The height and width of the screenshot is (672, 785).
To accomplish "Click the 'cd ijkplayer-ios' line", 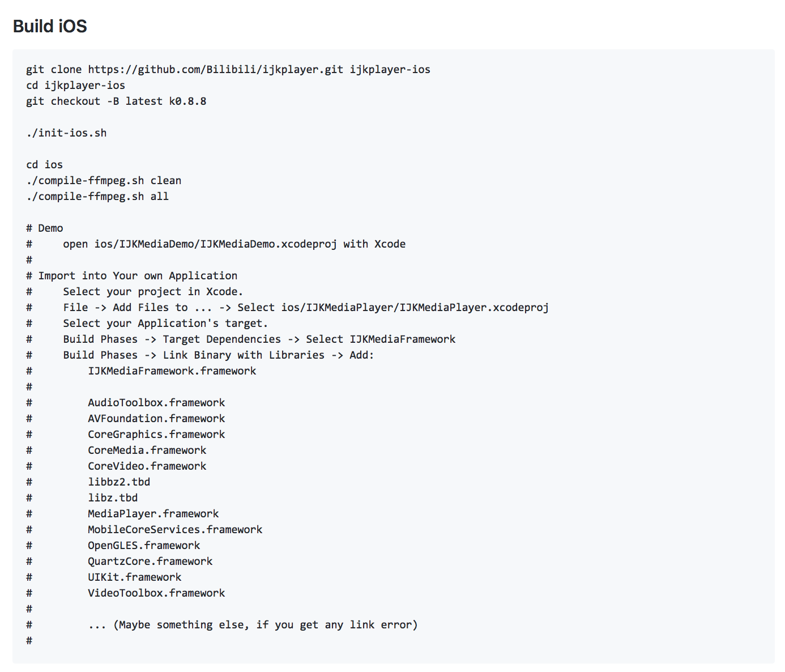I will [75, 85].
